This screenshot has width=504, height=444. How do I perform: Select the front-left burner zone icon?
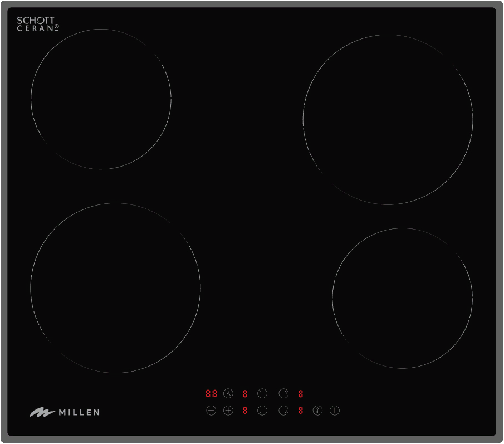(262, 411)
